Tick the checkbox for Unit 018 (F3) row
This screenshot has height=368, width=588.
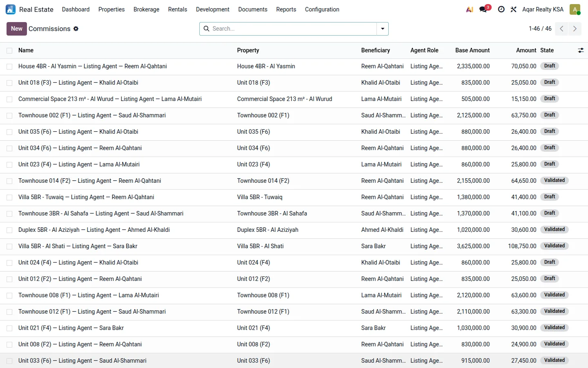[x=9, y=83]
